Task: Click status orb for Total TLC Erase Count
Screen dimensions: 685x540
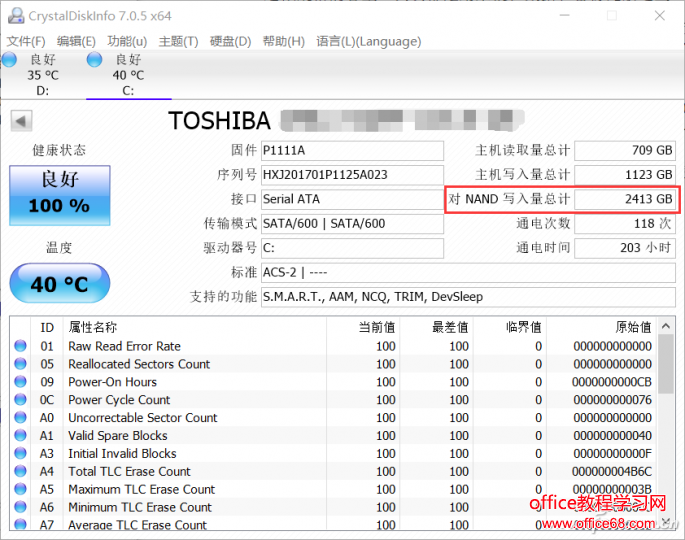Action: pyautogui.click(x=20, y=472)
